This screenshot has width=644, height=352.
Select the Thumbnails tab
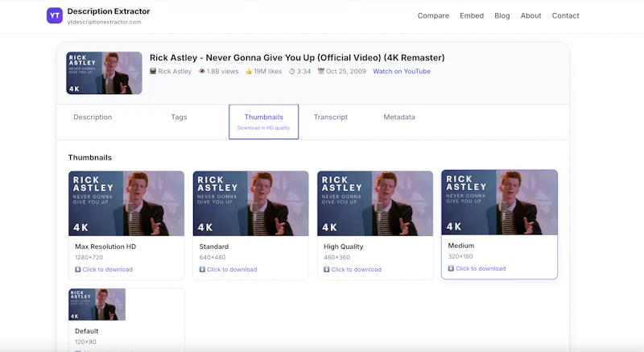coord(264,122)
